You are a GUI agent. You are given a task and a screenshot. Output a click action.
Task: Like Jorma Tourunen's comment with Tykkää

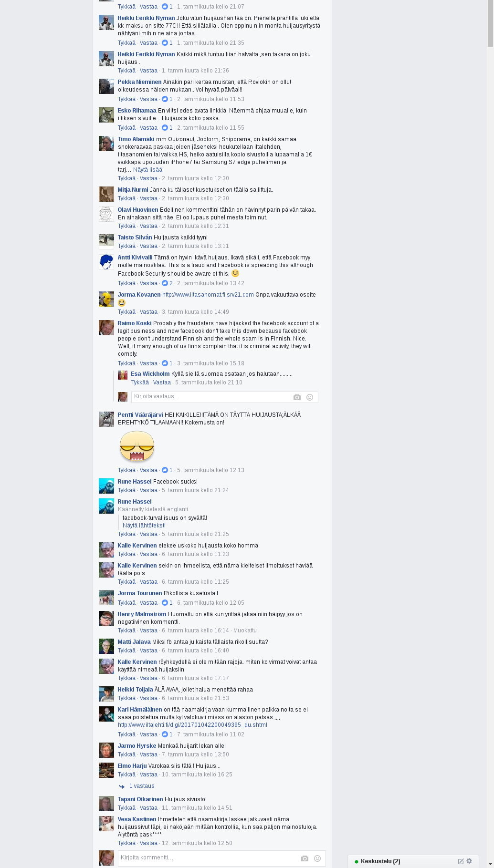[126, 603]
